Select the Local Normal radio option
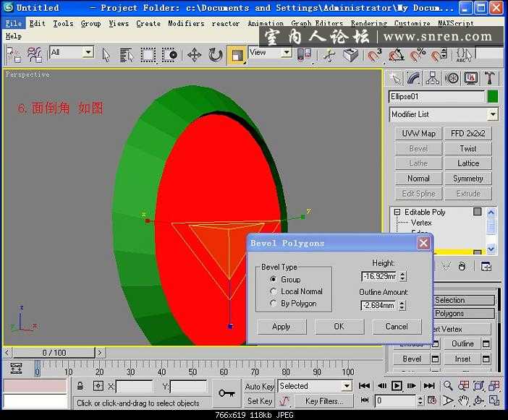Viewport: 508px width, 420px height. point(273,291)
